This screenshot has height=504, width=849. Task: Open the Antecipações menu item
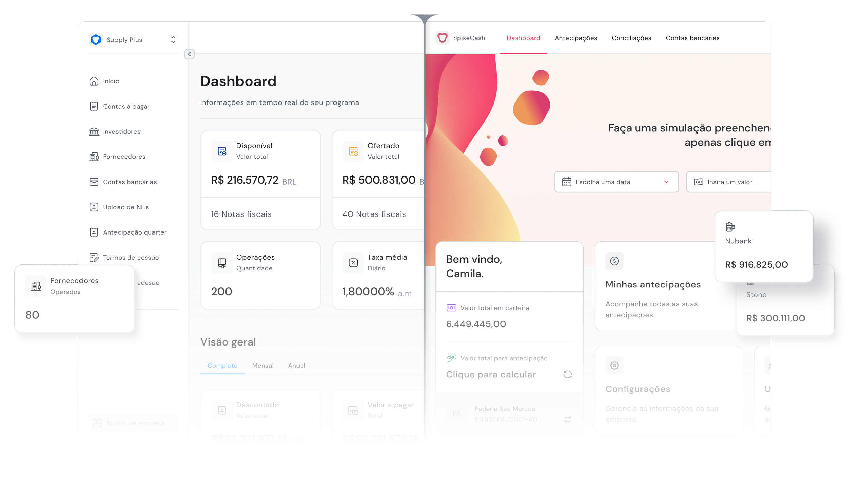576,38
